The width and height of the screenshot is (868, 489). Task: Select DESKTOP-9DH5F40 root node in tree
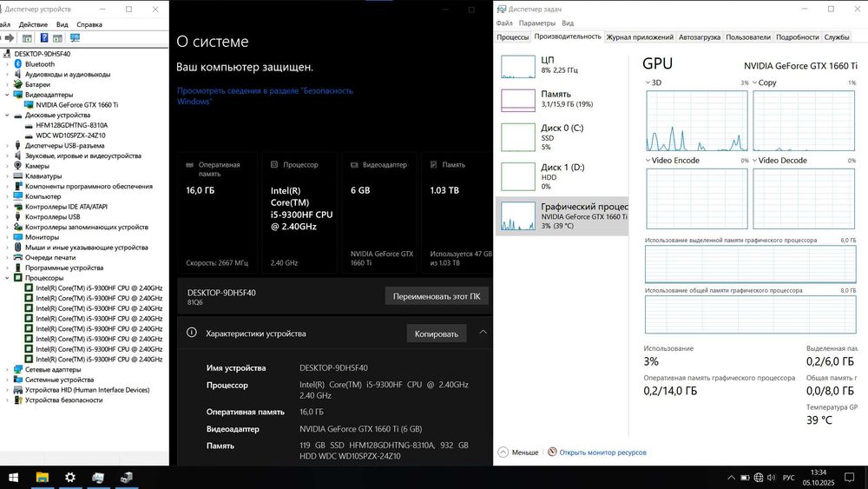(42, 54)
